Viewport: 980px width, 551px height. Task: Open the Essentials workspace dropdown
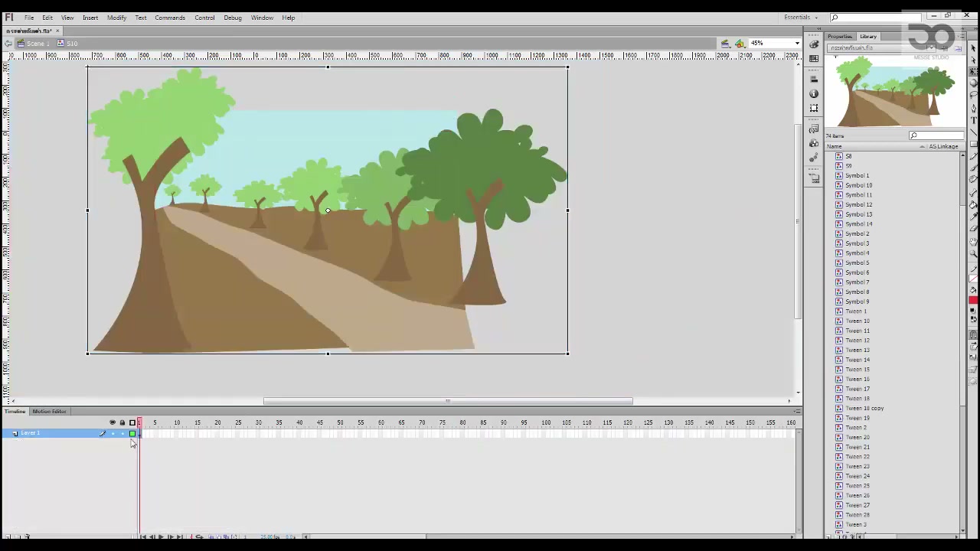coord(801,17)
